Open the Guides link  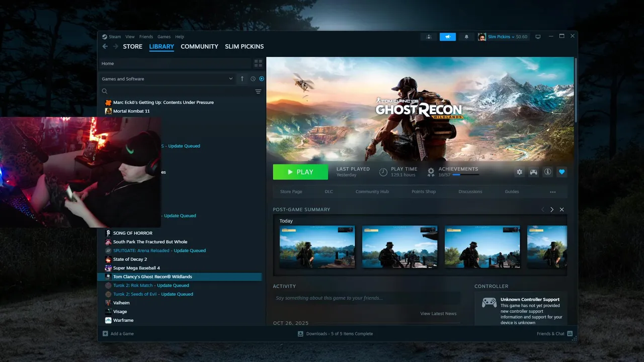pos(512,192)
